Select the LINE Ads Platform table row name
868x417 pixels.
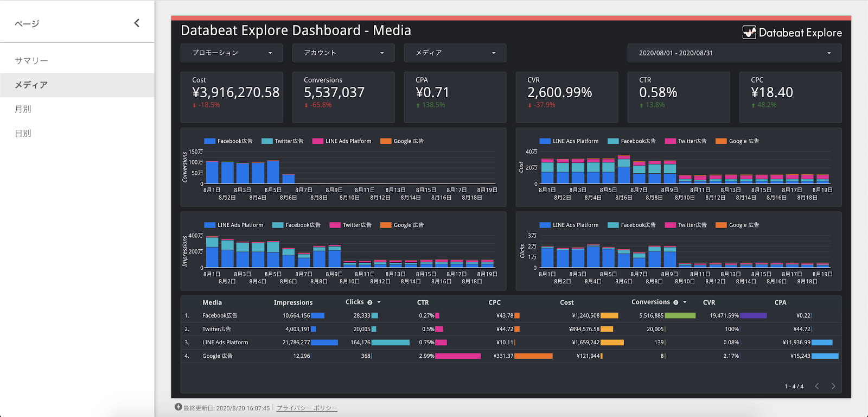225,343
